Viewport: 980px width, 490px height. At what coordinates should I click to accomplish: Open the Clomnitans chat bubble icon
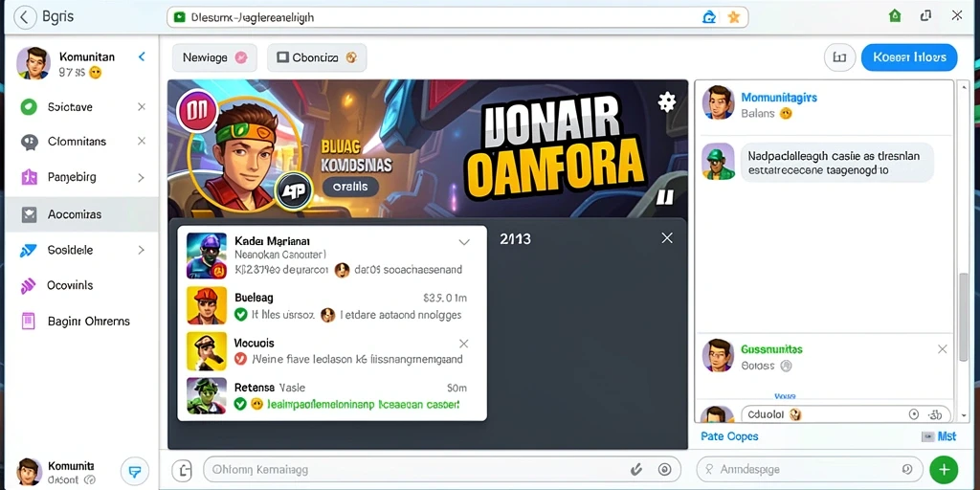coord(29,142)
